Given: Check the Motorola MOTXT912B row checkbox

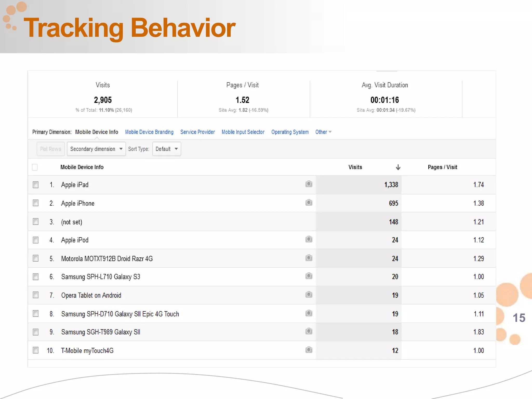Looking at the screenshot, I should (x=36, y=258).
